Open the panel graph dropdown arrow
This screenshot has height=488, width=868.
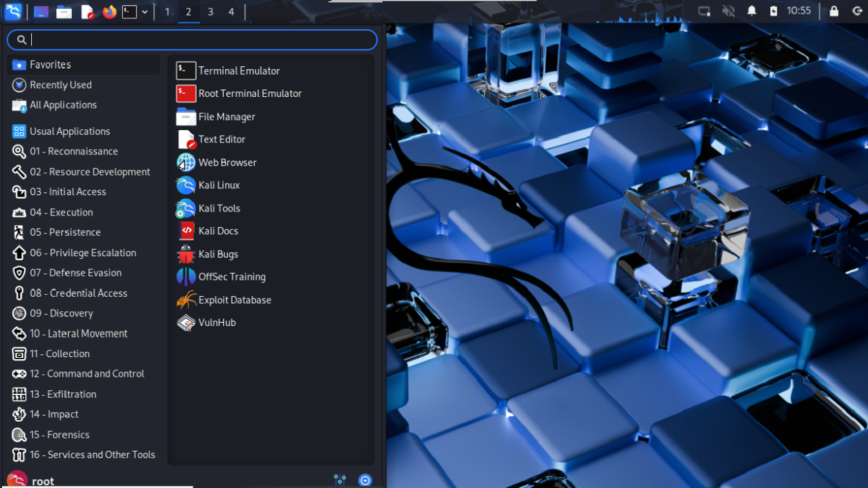tap(144, 11)
